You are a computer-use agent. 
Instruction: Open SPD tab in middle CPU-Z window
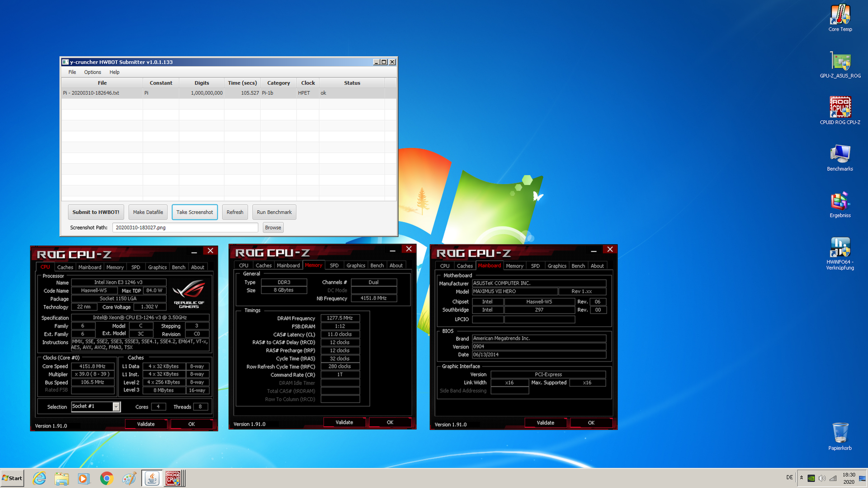tap(334, 266)
